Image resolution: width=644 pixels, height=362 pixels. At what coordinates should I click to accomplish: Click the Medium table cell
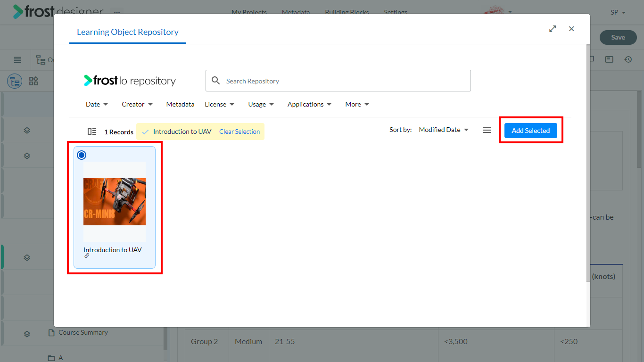pyautogui.click(x=248, y=341)
